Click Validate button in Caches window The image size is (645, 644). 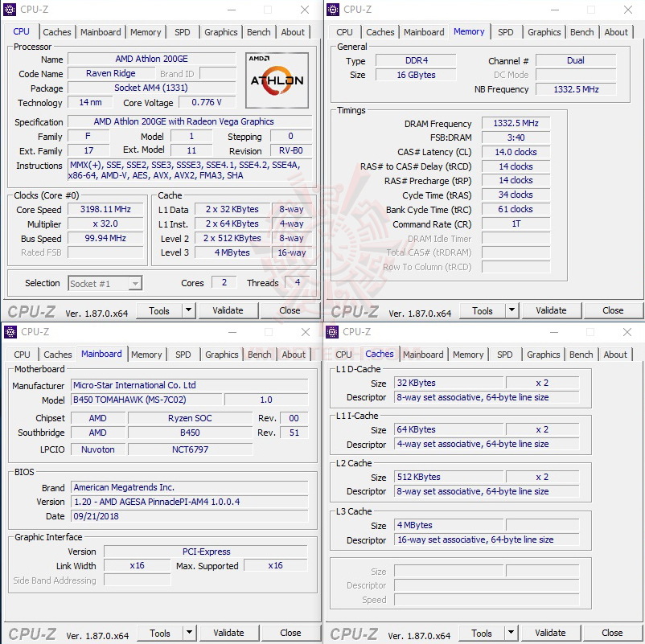550,633
